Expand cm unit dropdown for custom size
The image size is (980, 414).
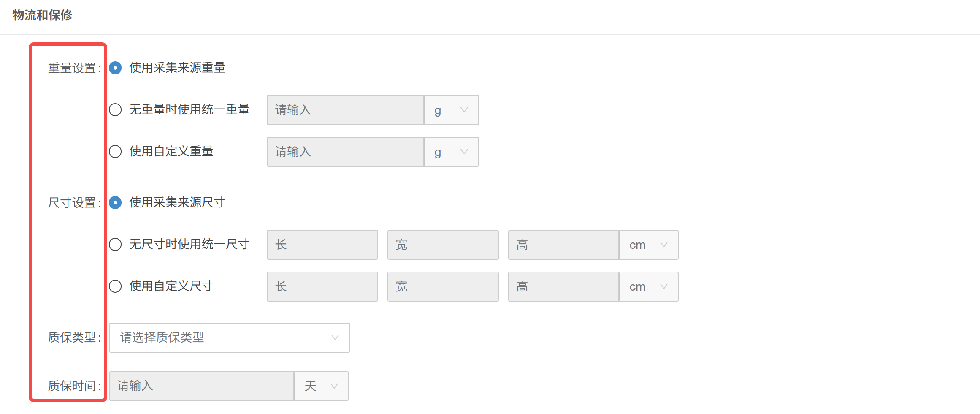(649, 286)
